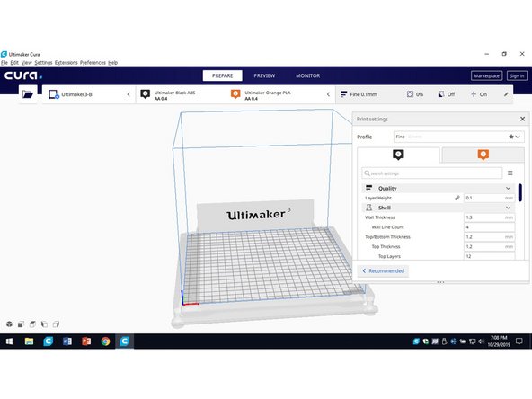Click the panel resize handle dots
Image resolution: width=532 pixels, height=399 pixels.
click(x=440, y=282)
